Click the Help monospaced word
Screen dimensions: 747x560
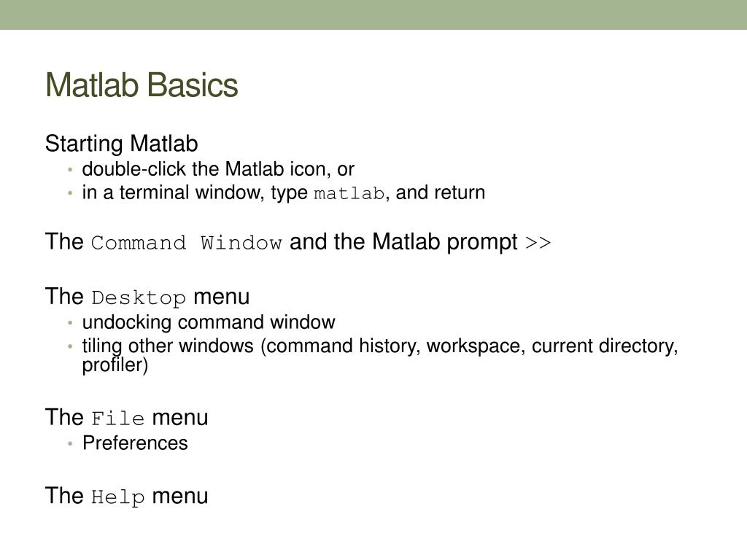(117, 497)
